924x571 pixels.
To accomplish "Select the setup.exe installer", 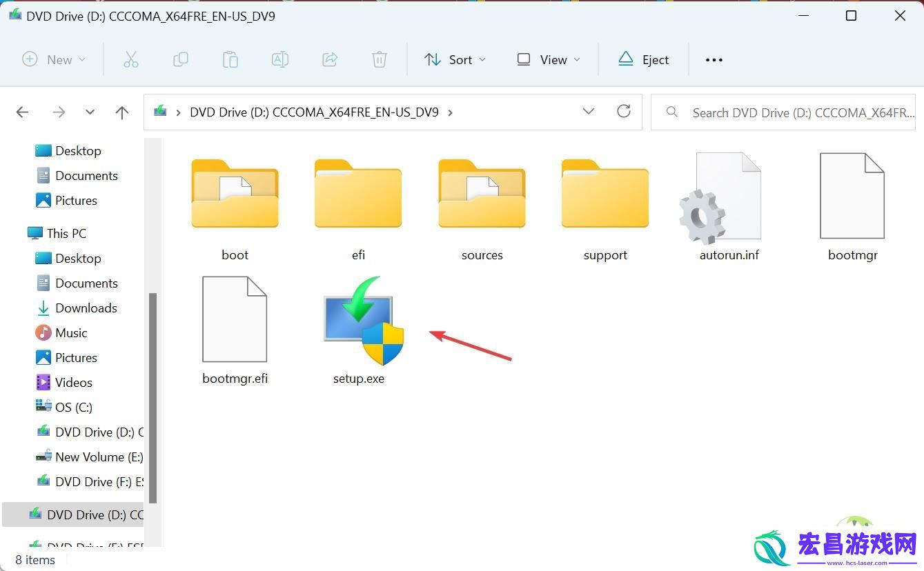I will [359, 331].
